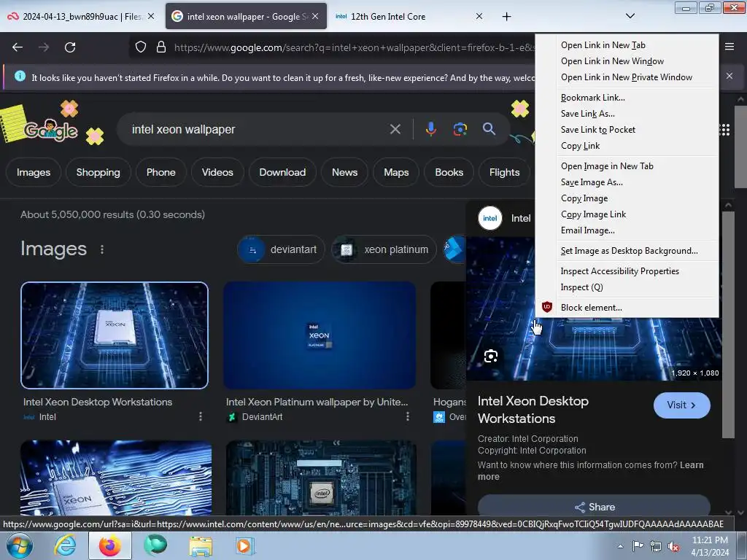Reload the current page
Viewport: 747px width, 560px height.
(70, 47)
